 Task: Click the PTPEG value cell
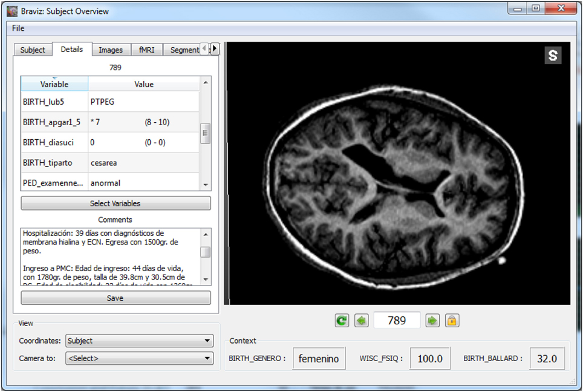(144, 102)
